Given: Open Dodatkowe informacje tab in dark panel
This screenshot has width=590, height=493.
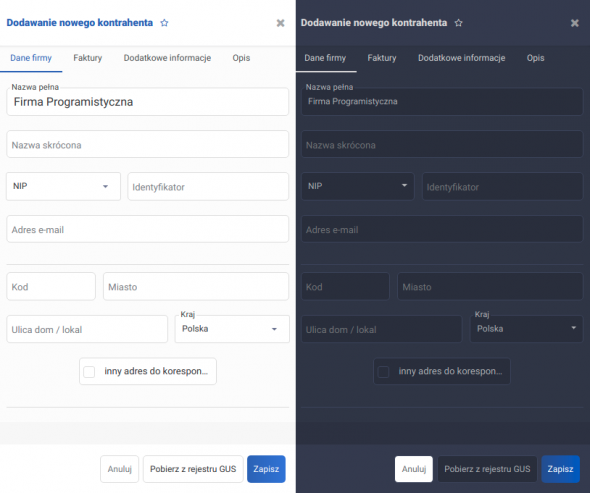Looking at the screenshot, I should [462, 58].
